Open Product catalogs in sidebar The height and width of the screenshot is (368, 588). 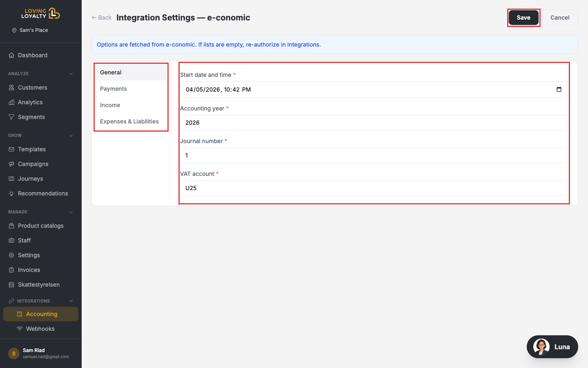pyautogui.click(x=41, y=226)
